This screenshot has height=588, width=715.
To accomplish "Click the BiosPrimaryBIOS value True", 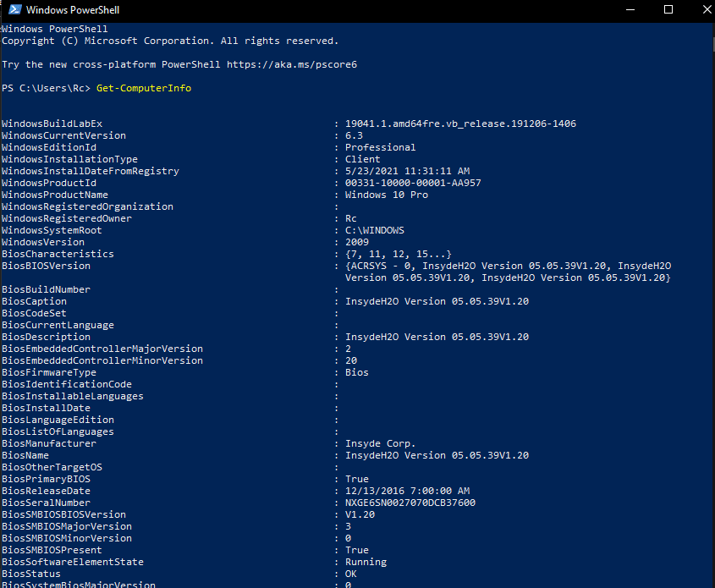I will tap(356, 479).
